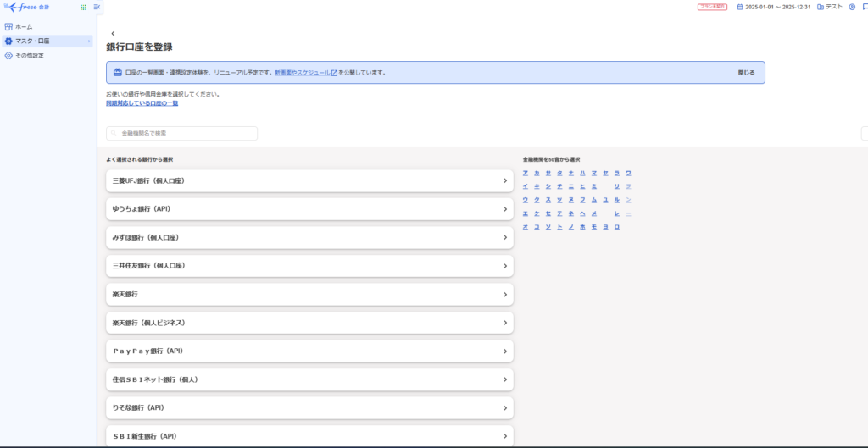Open the 新画面やスケジュール link
This screenshot has height=448, width=868.
[x=306, y=73]
